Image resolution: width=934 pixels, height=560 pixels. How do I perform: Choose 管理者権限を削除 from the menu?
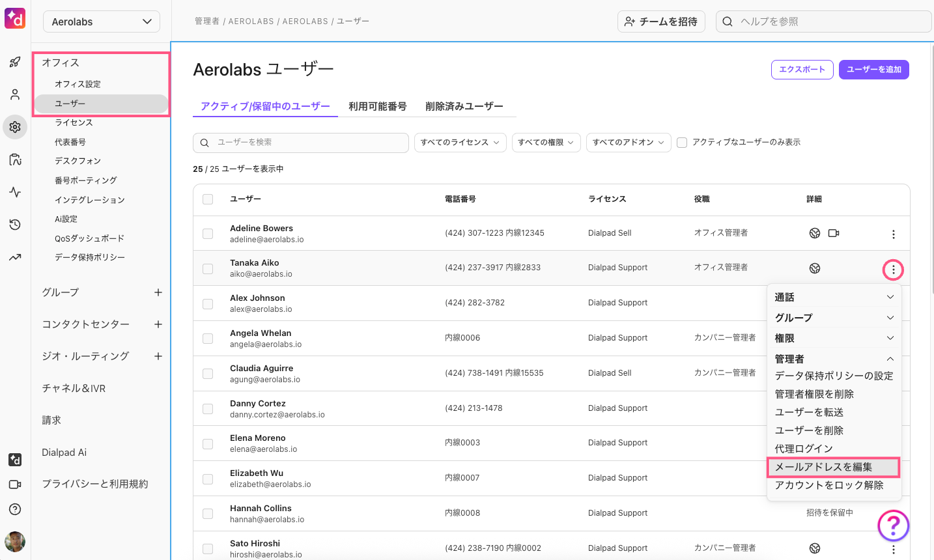click(x=814, y=394)
